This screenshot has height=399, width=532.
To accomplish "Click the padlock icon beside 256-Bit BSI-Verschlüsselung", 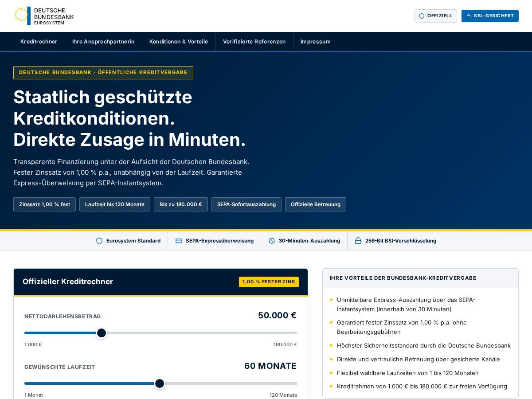I will [358, 241].
